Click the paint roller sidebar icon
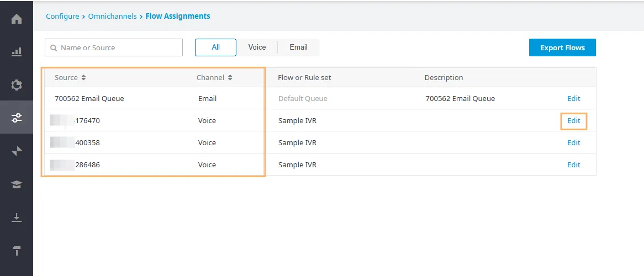 pyautogui.click(x=17, y=251)
